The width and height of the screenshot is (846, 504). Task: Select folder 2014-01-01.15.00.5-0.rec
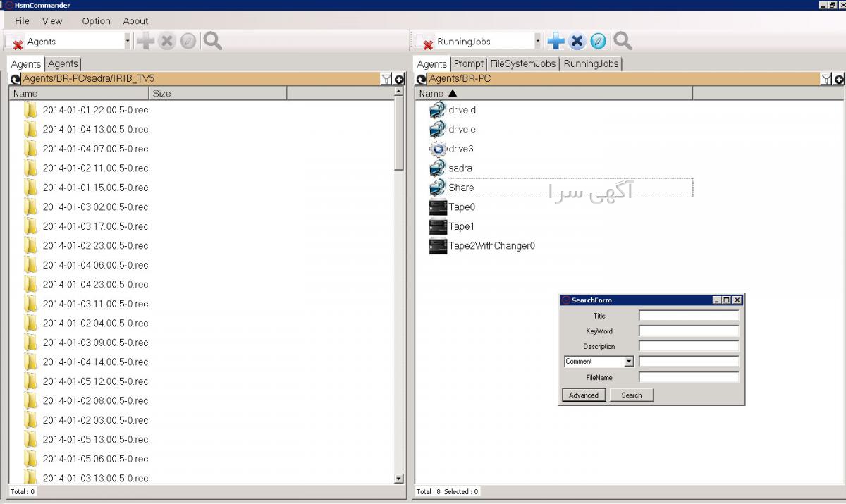click(x=95, y=188)
